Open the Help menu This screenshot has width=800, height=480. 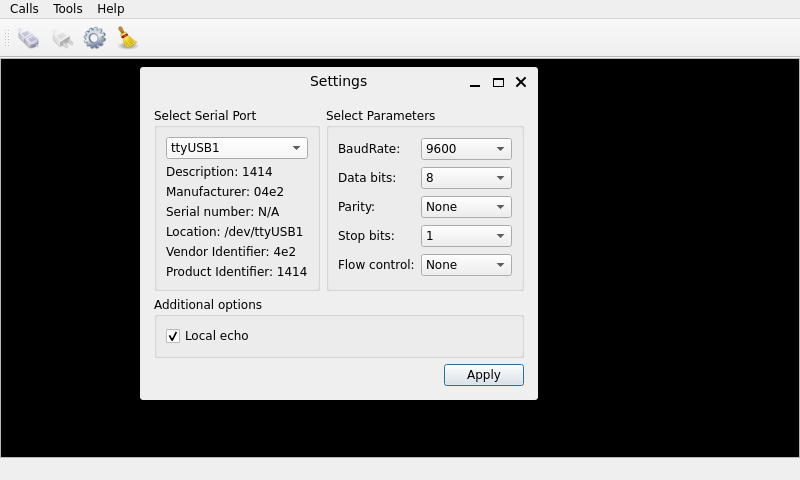pos(111,9)
